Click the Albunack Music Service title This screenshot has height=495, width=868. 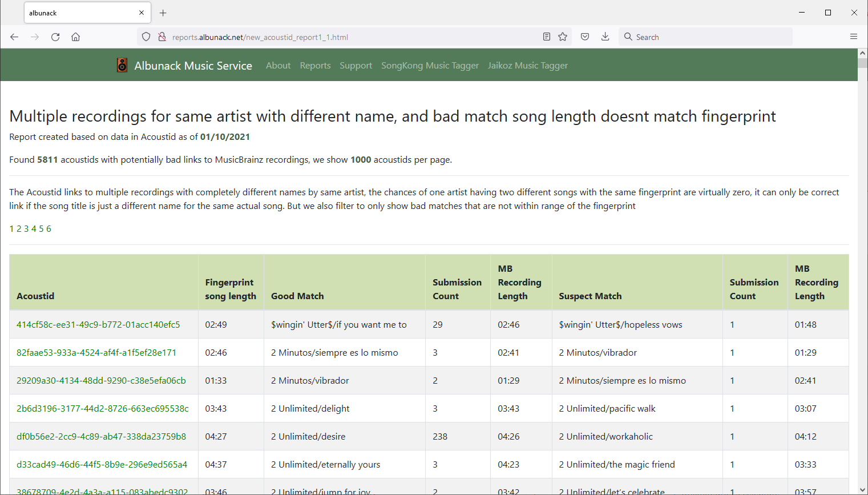[193, 66]
